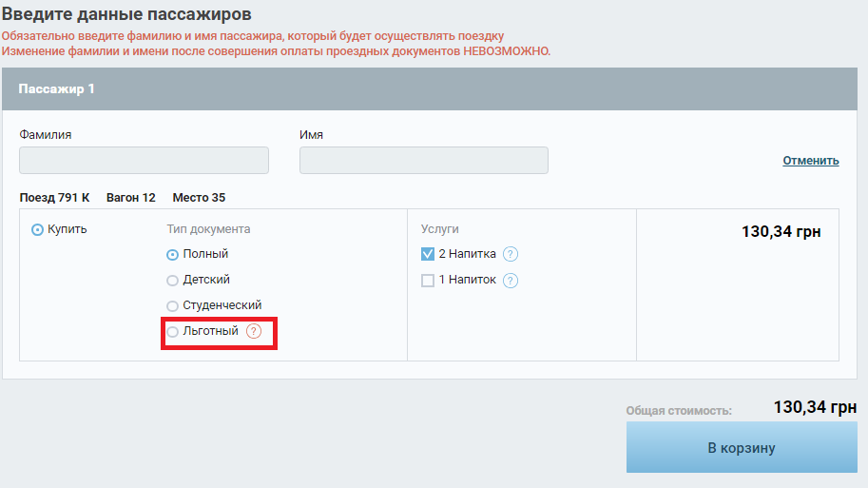Uncheck the 2 Напитка service checkbox
This screenshot has height=488, width=868.
click(x=428, y=254)
